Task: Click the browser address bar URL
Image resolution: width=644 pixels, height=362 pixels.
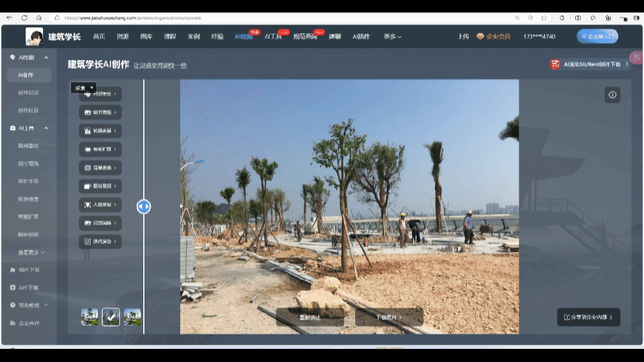Action: 133,18
